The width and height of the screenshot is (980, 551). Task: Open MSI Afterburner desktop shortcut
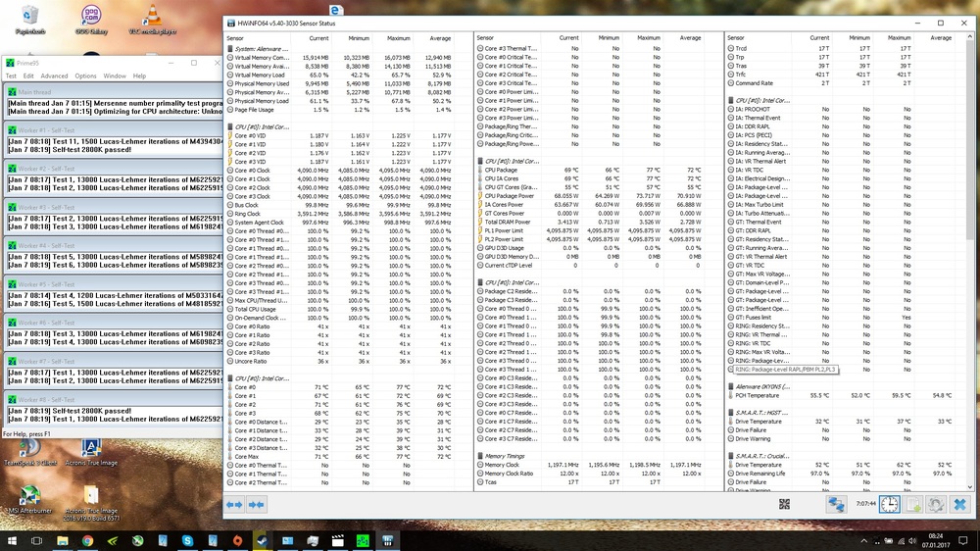[29, 495]
